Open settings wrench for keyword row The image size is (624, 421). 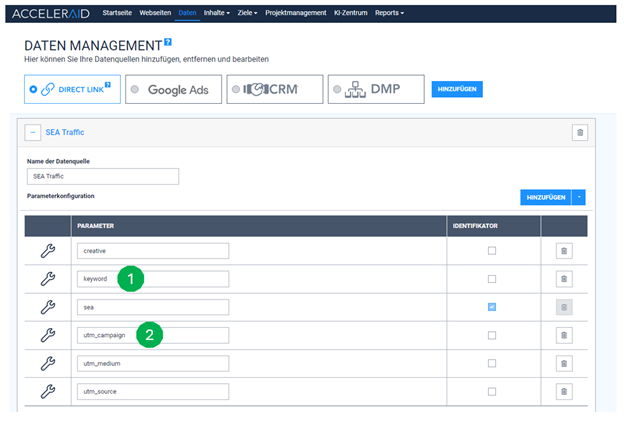(47, 279)
